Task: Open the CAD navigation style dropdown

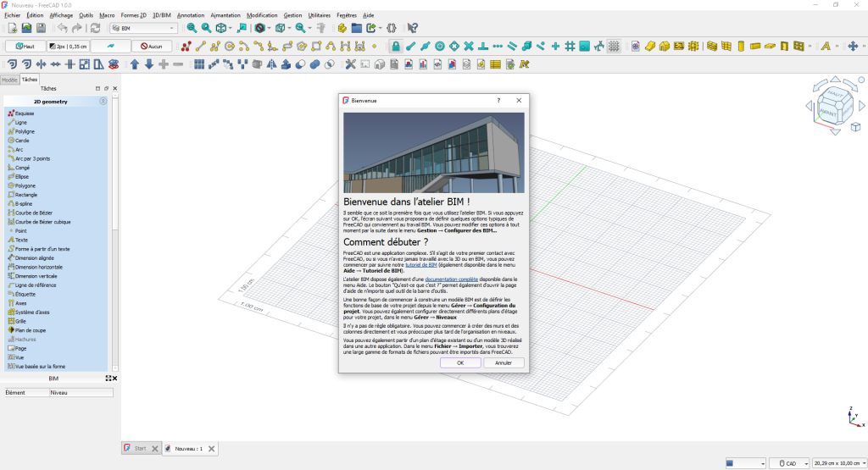Action: tap(788, 463)
